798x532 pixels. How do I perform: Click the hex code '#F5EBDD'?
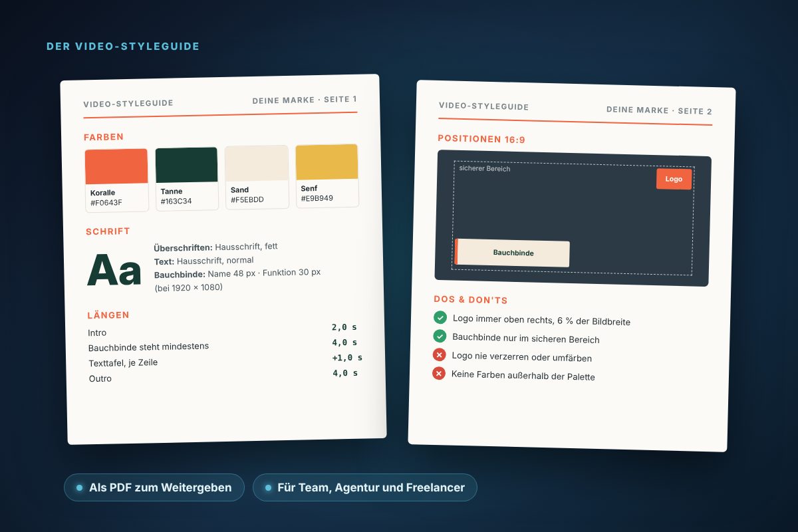point(247,199)
